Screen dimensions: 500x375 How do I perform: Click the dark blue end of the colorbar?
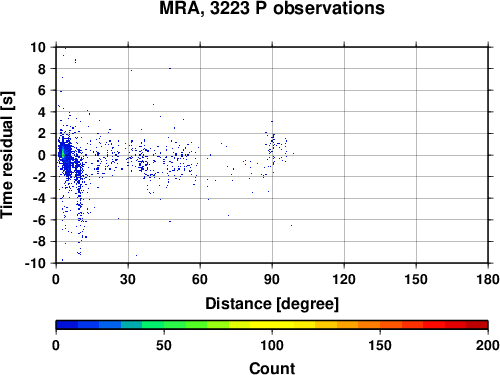tap(67, 325)
